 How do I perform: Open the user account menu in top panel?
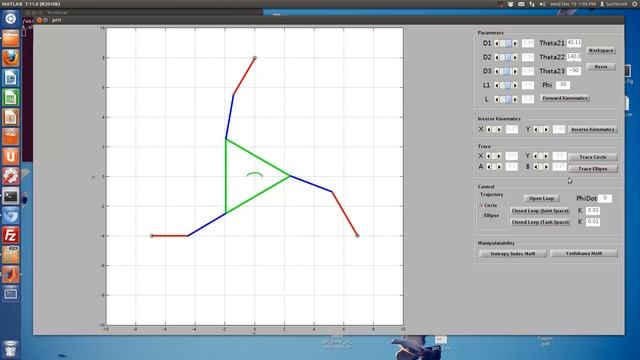(614, 4)
